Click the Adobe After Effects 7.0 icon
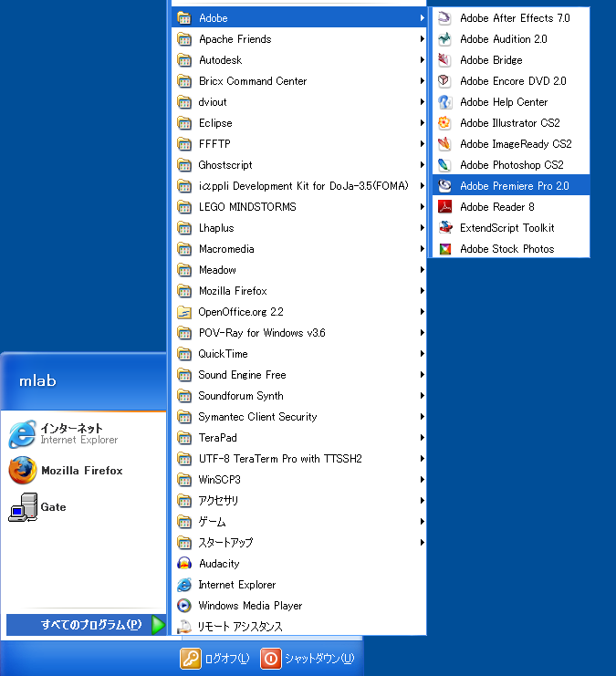The image size is (616, 676). (444, 18)
